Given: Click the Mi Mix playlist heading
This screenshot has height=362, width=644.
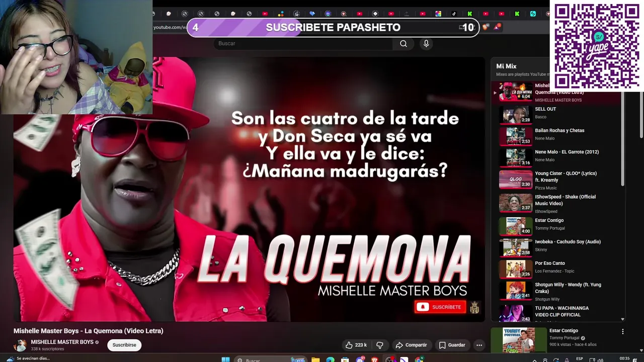Looking at the screenshot, I should [506, 66].
